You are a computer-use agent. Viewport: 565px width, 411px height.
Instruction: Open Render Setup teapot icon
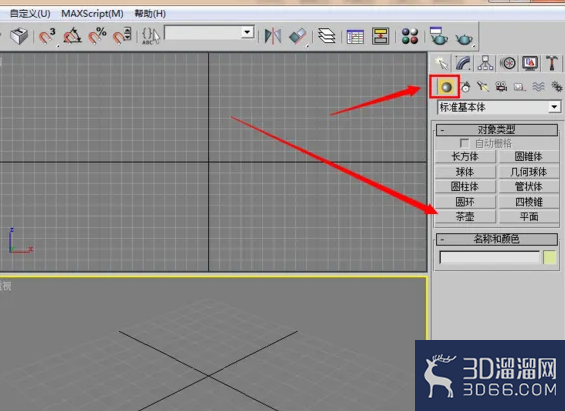pos(439,36)
